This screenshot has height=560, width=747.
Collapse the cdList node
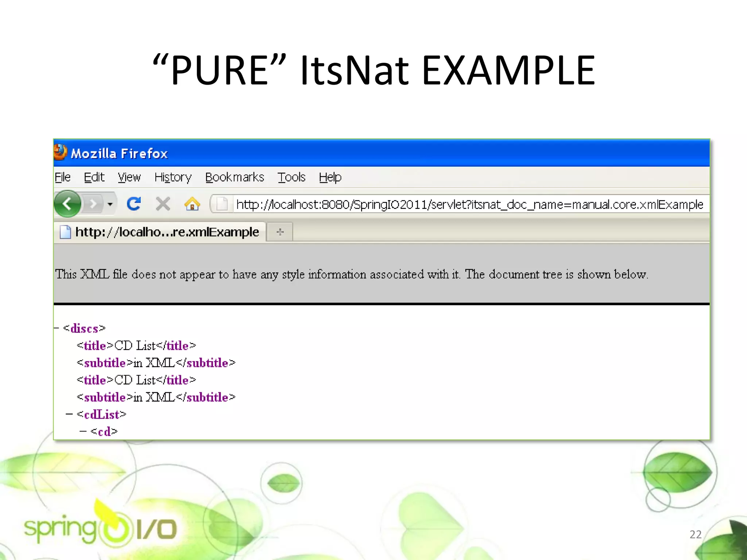point(69,414)
